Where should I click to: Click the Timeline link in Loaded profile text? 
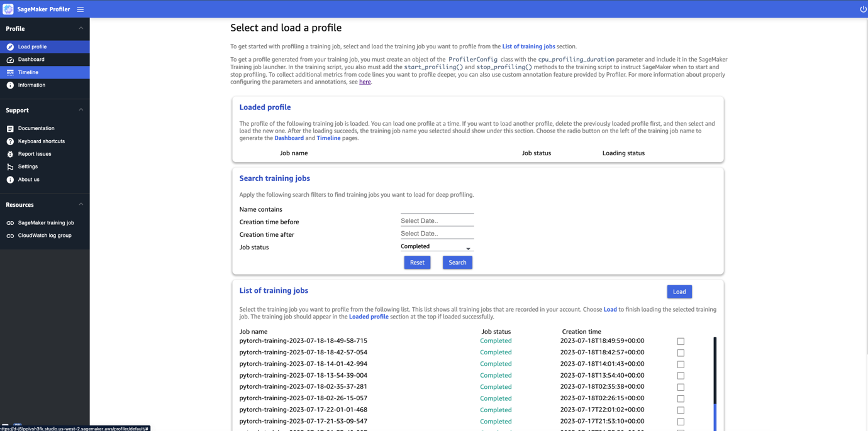coord(328,138)
